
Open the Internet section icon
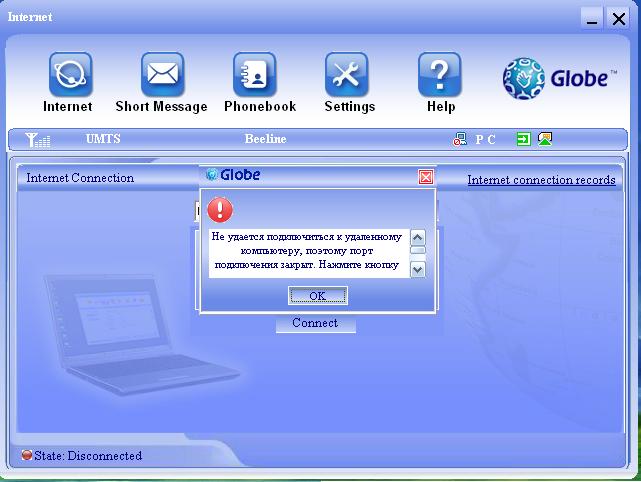tap(70, 74)
